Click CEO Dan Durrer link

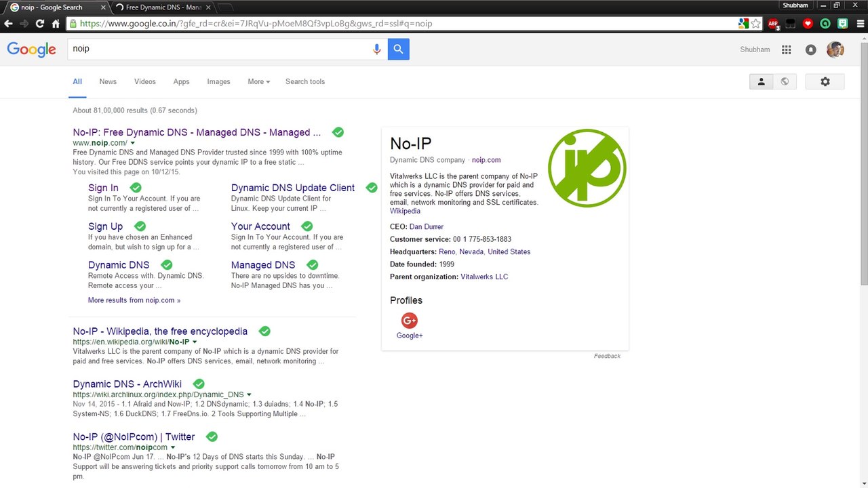(427, 226)
